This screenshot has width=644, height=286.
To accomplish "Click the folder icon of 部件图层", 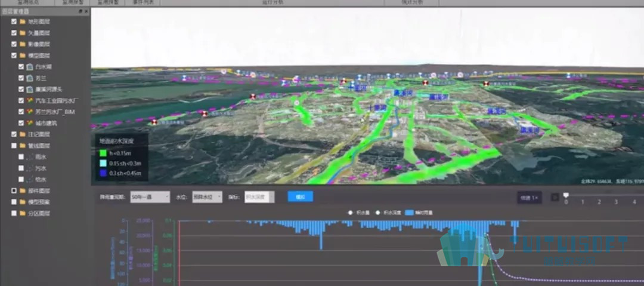I will [x=23, y=190].
